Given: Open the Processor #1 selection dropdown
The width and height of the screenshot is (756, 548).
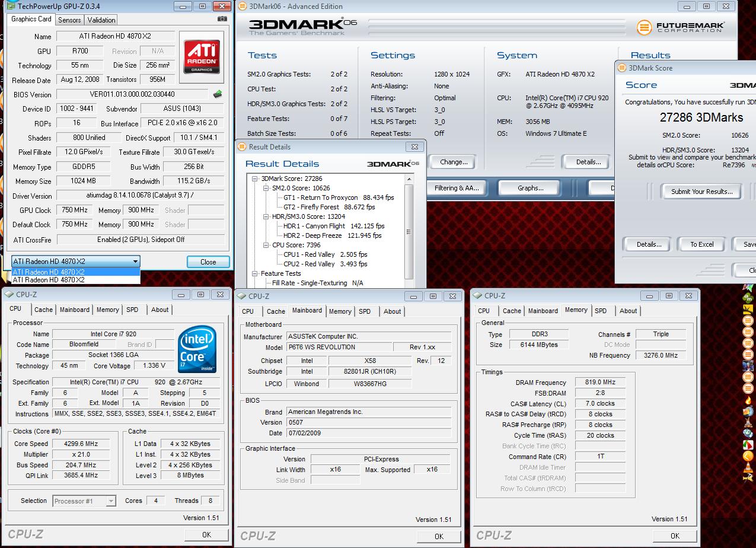Looking at the screenshot, I should click(x=84, y=501).
